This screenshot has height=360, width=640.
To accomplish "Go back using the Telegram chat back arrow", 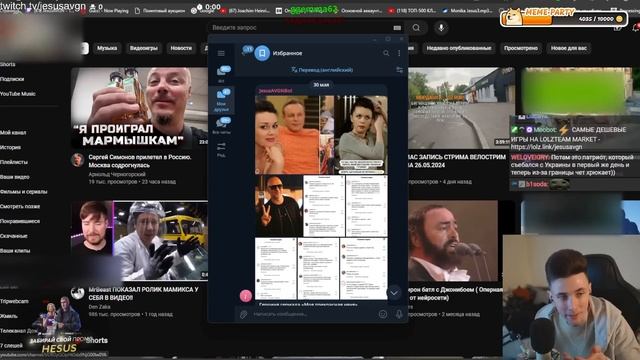I will 244,53.
